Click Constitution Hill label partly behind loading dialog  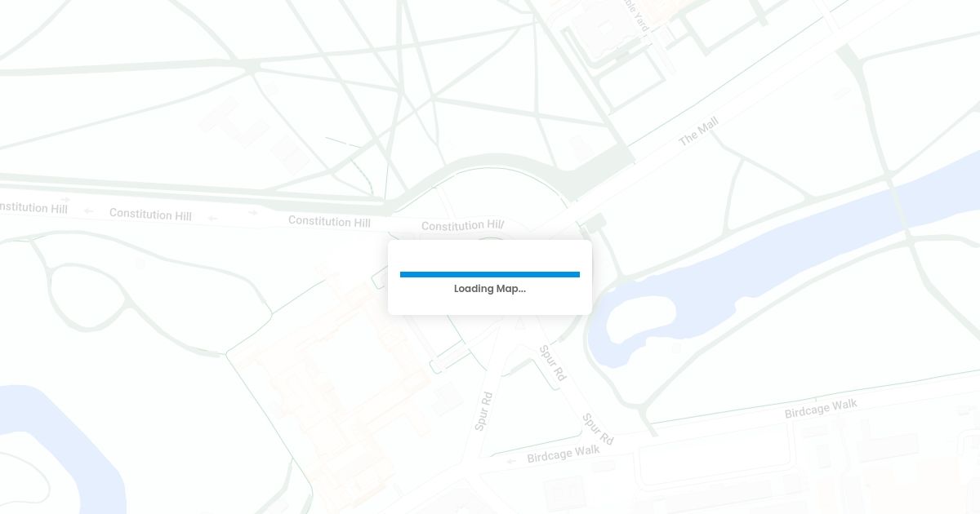click(x=463, y=225)
